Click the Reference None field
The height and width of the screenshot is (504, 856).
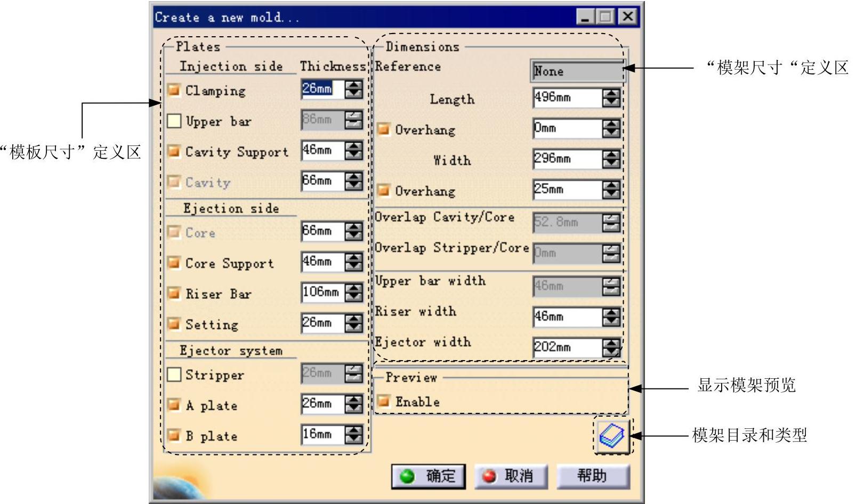[x=577, y=71]
